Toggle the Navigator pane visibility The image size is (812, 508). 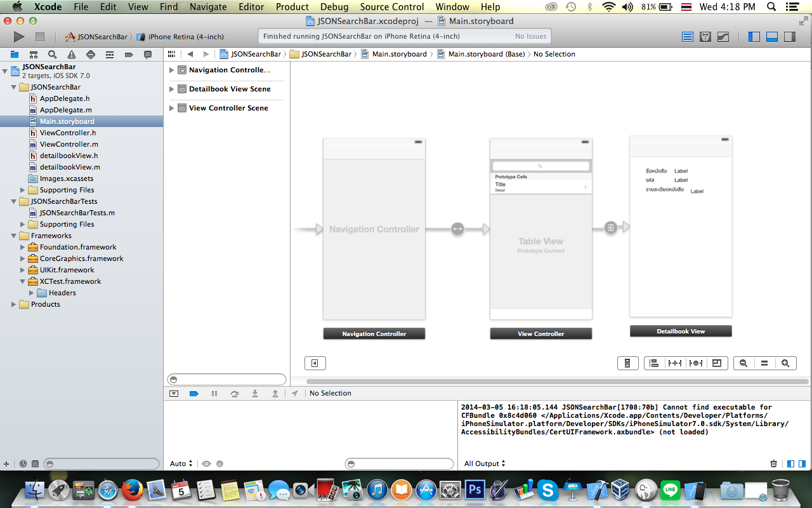(x=754, y=37)
